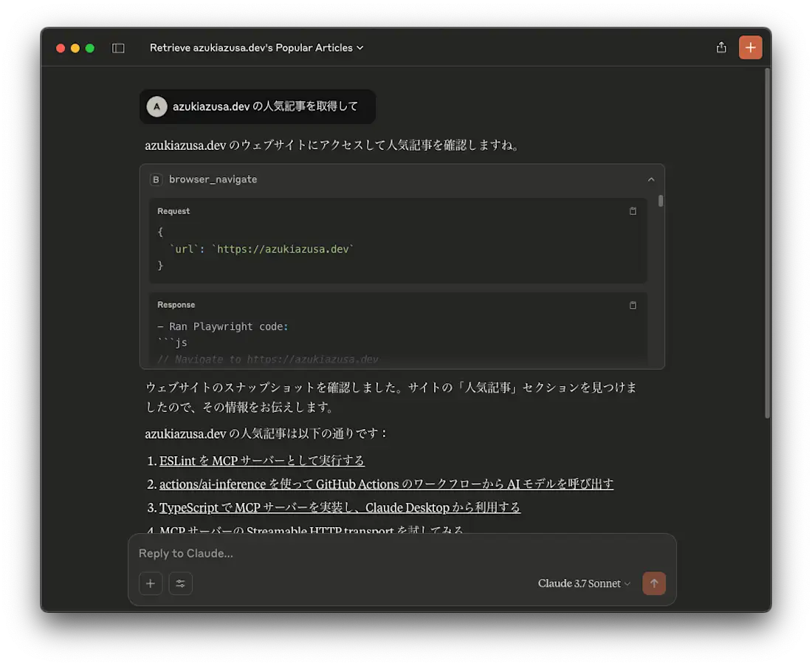Open the conversation title dropdown
The width and height of the screenshot is (812, 666).
coord(359,47)
